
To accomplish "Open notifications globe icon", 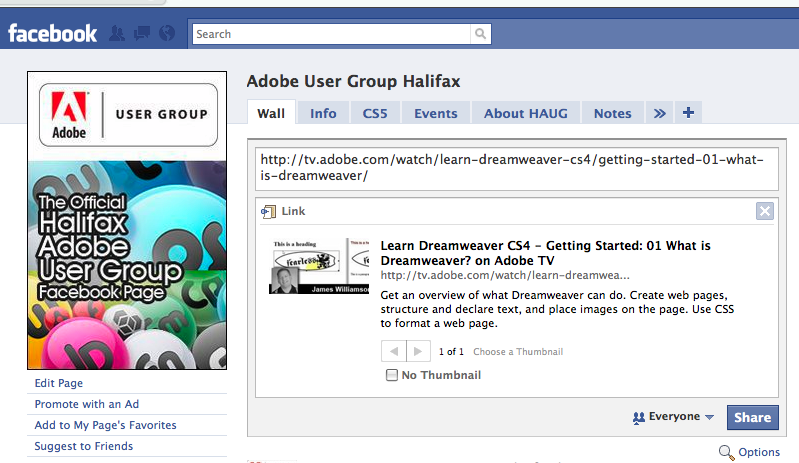I will pyautogui.click(x=166, y=34).
